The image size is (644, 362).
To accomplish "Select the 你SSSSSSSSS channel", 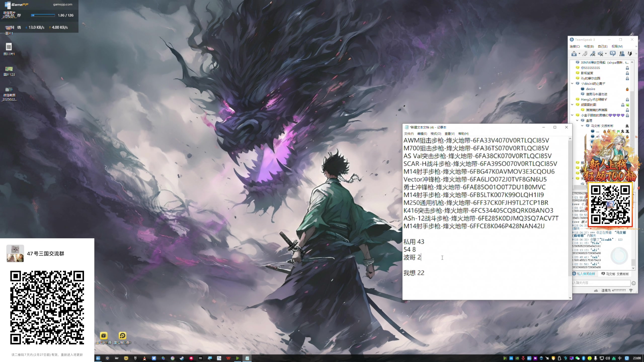I will pyautogui.click(x=590, y=68).
